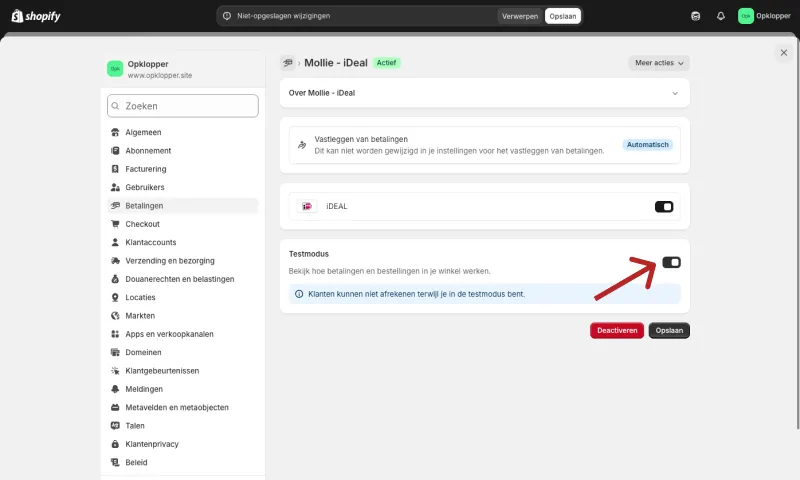This screenshot has height=480, width=800.
Task: Click the Gebruikers people icon
Action: click(x=115, y=187)
